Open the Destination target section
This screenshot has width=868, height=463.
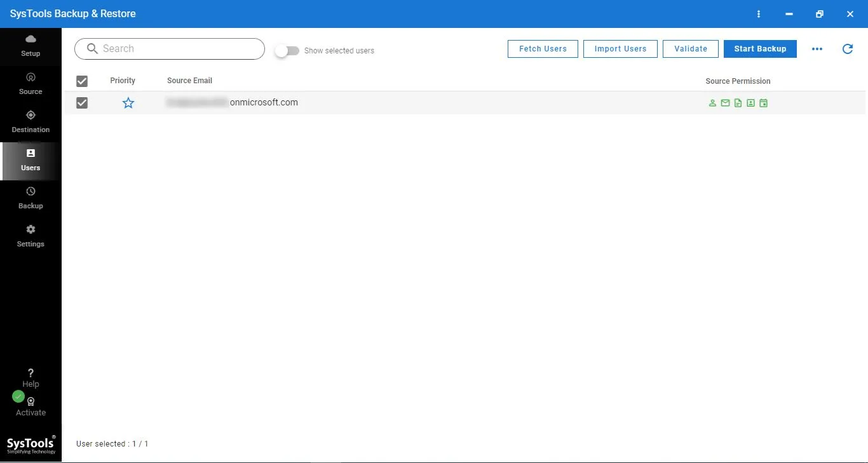point(31,122)
